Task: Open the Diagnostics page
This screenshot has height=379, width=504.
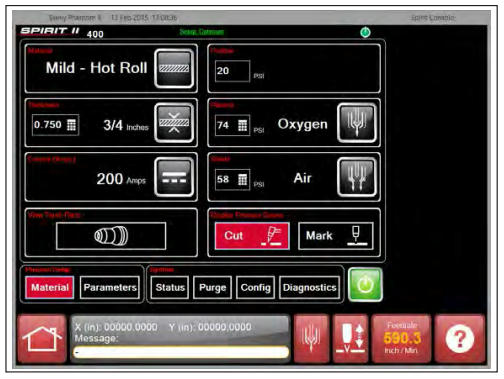Action: (310, 287)
